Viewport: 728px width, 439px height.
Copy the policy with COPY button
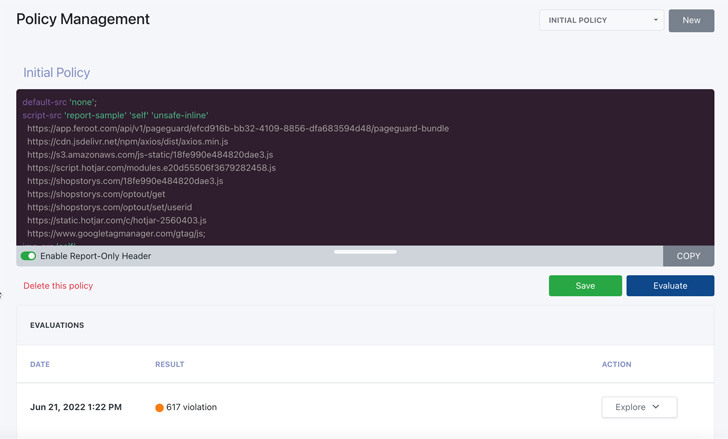point(688,256)
